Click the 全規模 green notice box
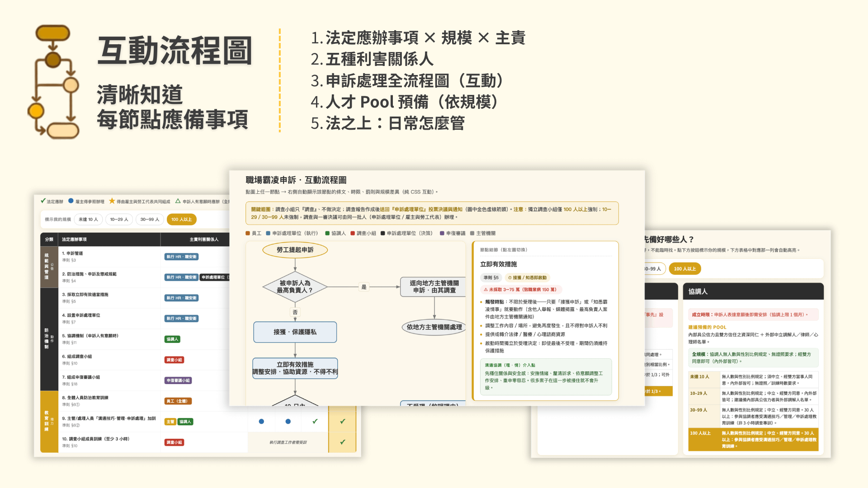The width and height of the screenshot is (868, 488). pyautogui.click(x=753, y=357)
